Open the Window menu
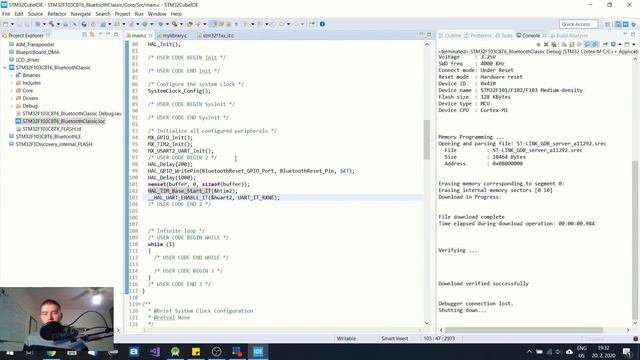 click(x=157, y=14)
